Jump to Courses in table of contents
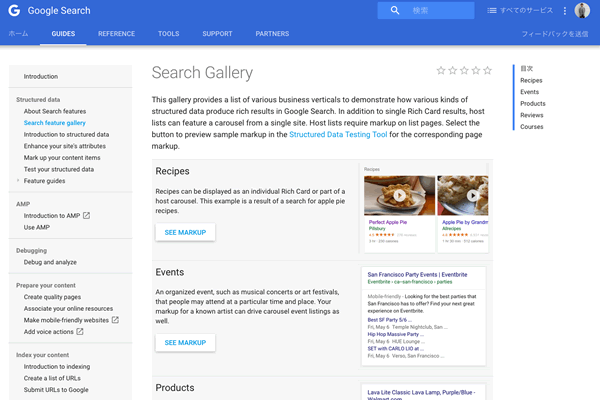The height and width of the screenshot is (400, 600). (532, 127)
